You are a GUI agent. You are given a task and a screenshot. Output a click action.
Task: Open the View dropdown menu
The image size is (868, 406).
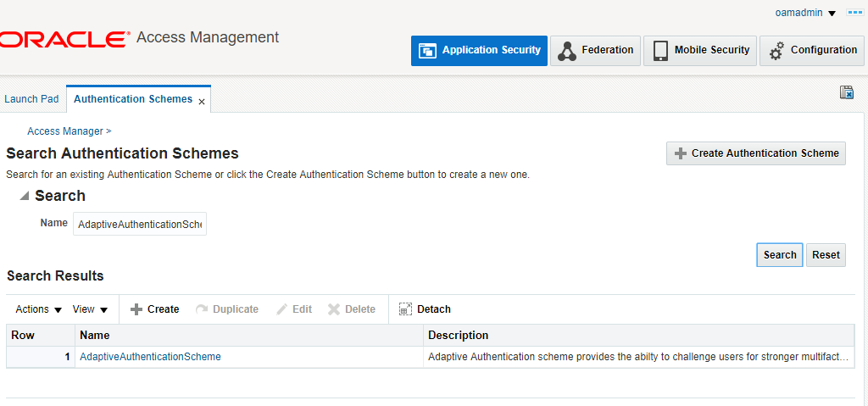click(90, 309)
